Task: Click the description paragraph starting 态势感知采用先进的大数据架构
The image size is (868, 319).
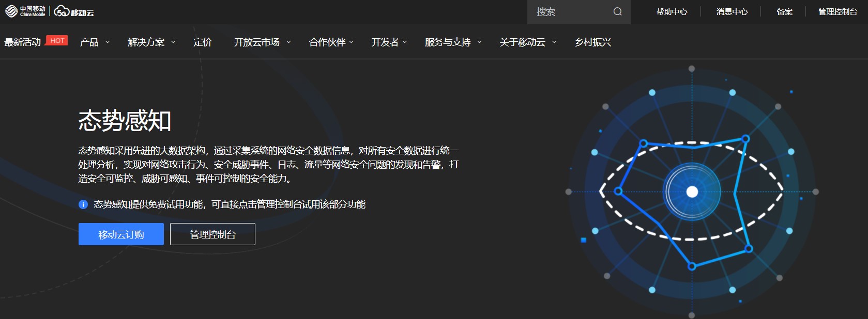Action: click(268, 164)
